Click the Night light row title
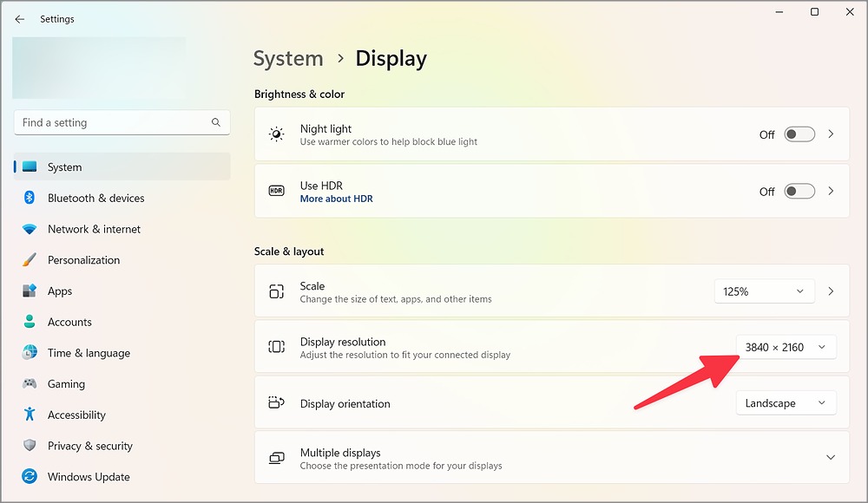Viewport: 868px width, 503px height. pyautogui.click(x=325, y=128)
